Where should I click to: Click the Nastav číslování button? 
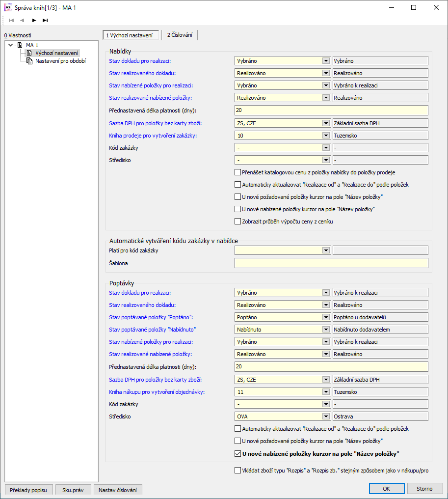click(118, 490)
